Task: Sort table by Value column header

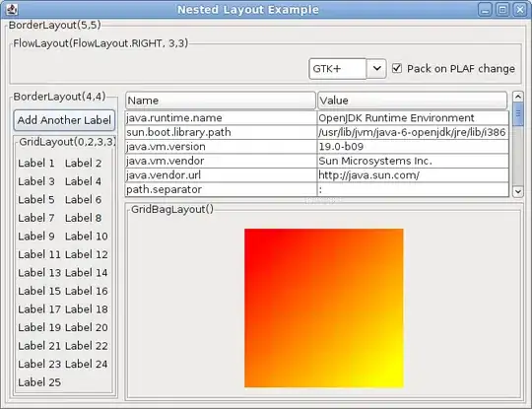Action: click(x=412, y=101)
